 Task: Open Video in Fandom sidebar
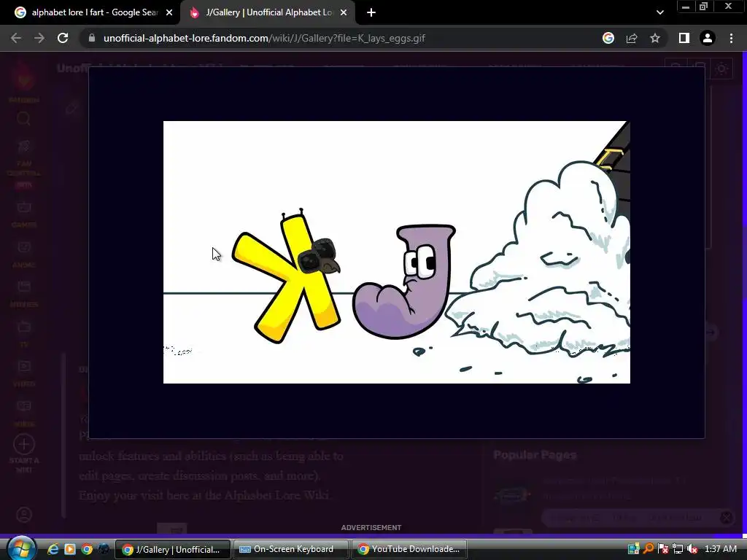[24, 373]
